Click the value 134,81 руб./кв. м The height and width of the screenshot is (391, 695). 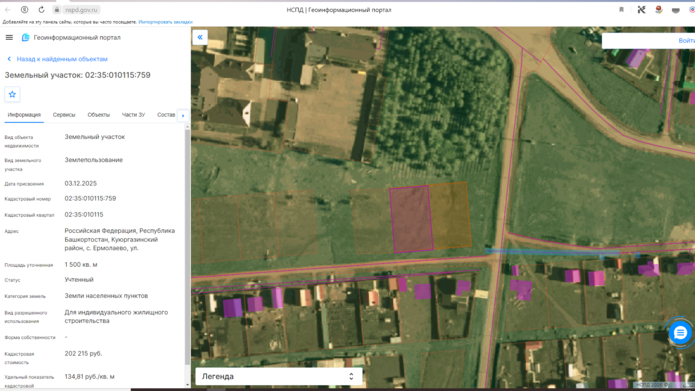coord(90,377)
